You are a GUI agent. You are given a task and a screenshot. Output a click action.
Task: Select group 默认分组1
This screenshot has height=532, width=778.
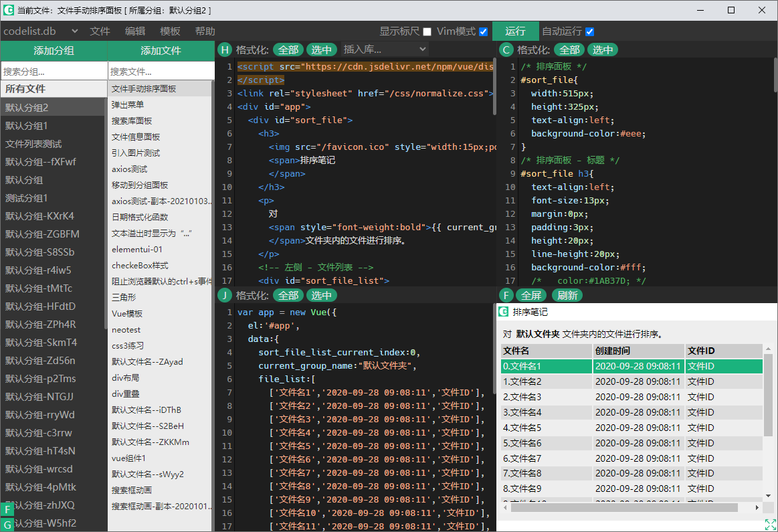(x=54, y=126)
